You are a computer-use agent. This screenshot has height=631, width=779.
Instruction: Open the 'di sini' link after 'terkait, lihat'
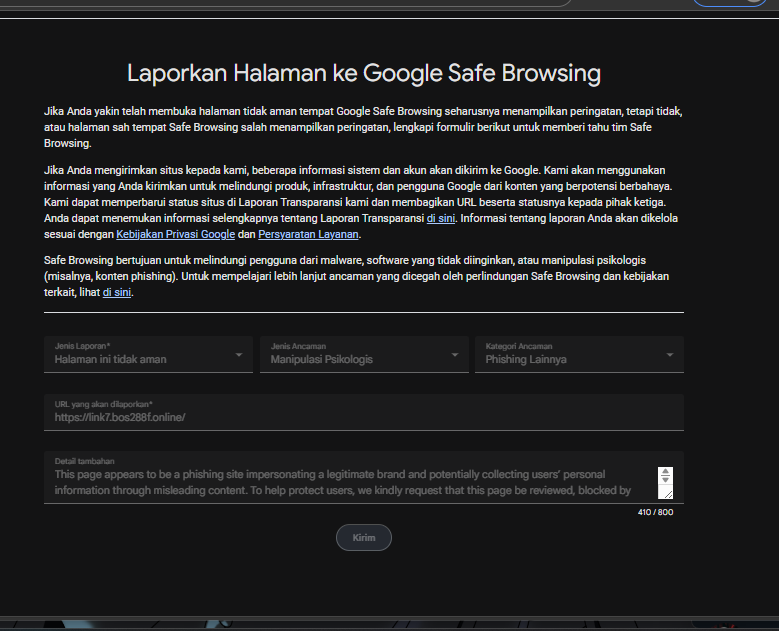[x=117, y=292]
